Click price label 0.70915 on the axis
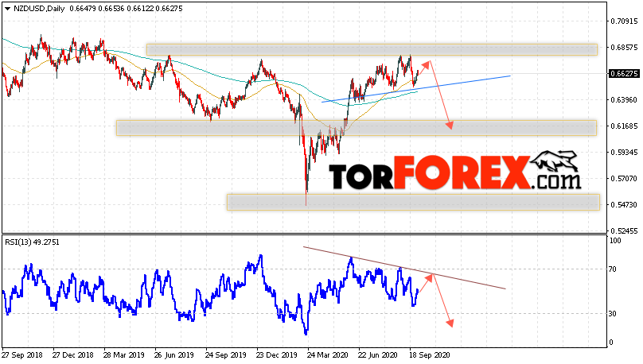 click(x=624, y=21)
